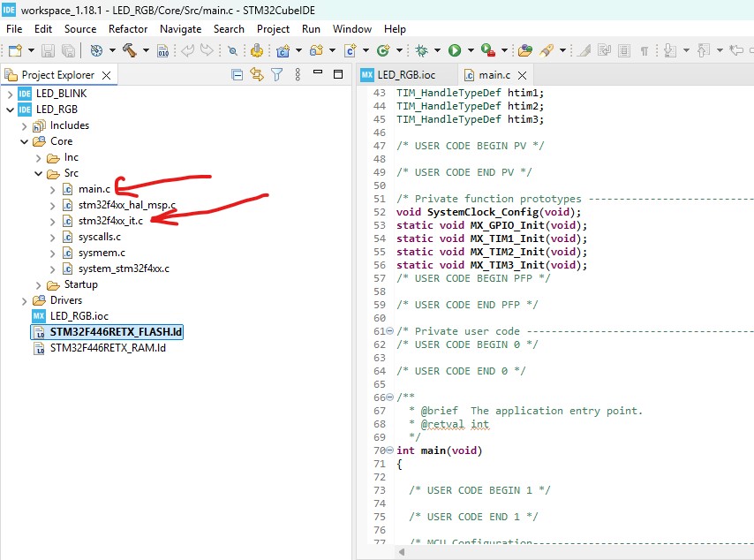Minimize the Project Explorer panel
This screenshot has width=754, height=560.
tap(318, 72)
